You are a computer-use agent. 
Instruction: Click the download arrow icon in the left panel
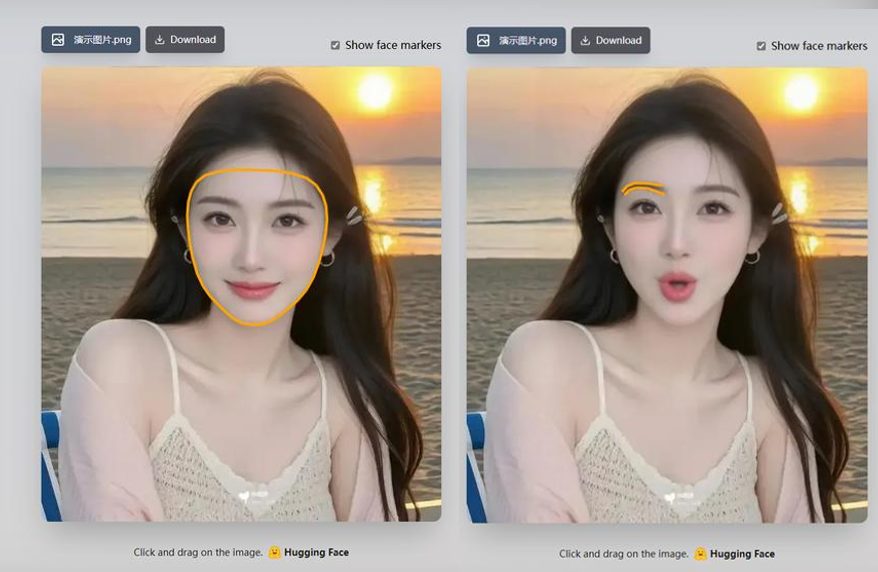[x=160, y=40]
